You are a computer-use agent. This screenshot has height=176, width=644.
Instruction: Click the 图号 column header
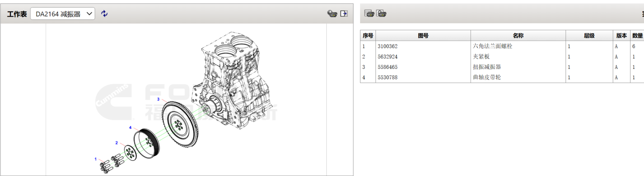click(x=423, y=36)
